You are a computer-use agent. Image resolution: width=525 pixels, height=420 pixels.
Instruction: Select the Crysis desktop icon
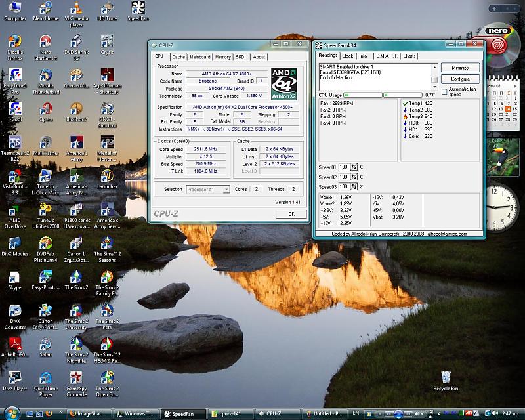tap(107, 45)
